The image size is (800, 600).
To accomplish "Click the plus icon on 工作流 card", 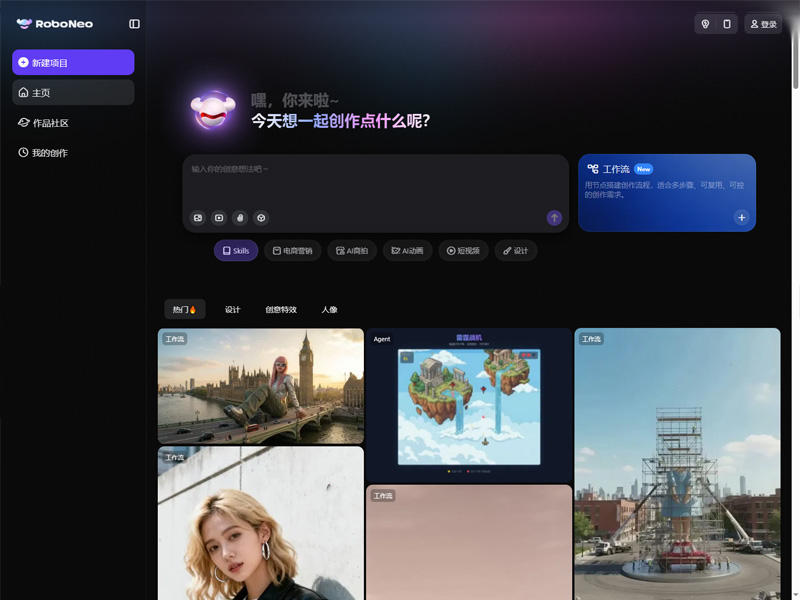I will tap(741, 217).
